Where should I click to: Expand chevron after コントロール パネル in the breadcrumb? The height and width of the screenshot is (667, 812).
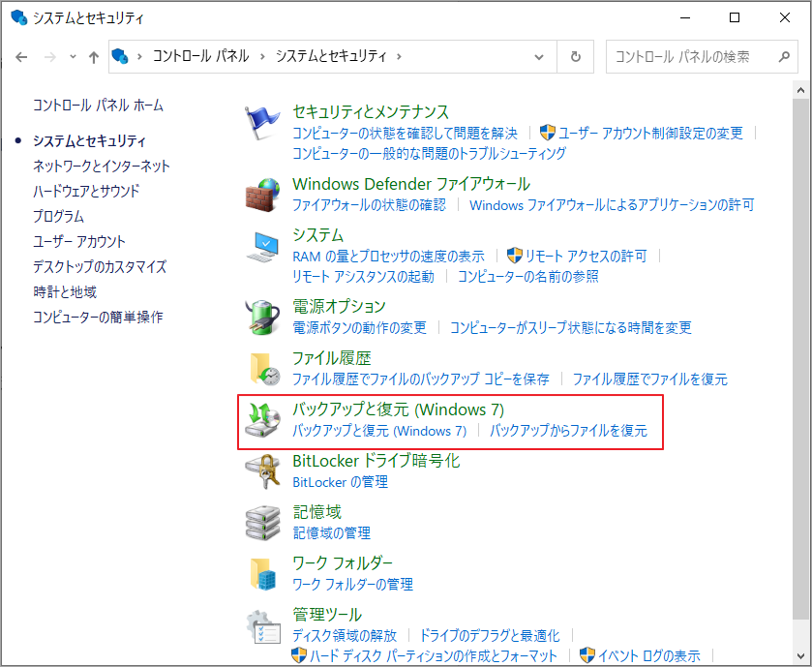tap(262, 56)
